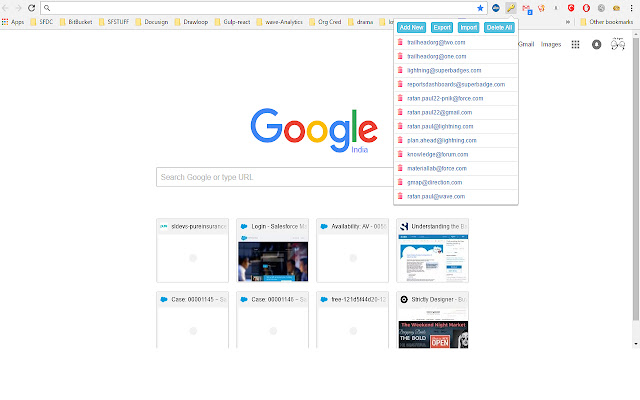Image resolution: width=640 pixels, height=400 pixels.
Task: Open the BitBucket bookmarks folder
Action: coord(76,22)
